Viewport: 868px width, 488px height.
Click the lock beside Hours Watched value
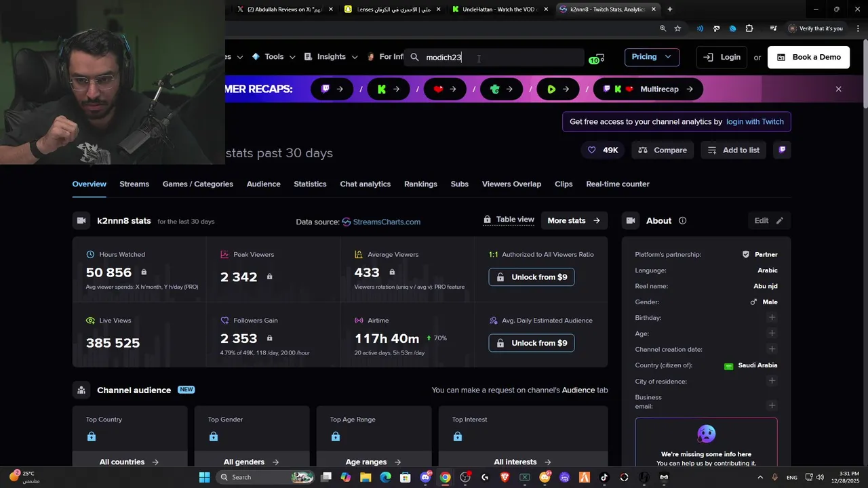click(x=144, y=272)
